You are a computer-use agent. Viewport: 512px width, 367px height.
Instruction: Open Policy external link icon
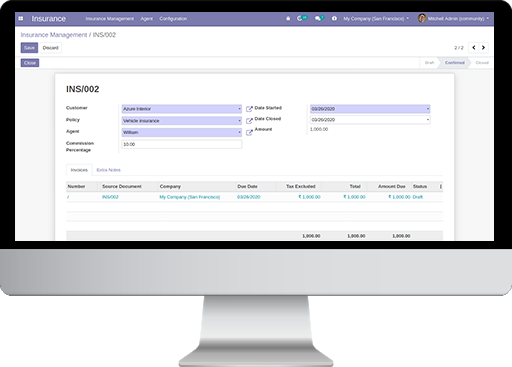click(249, 121)
